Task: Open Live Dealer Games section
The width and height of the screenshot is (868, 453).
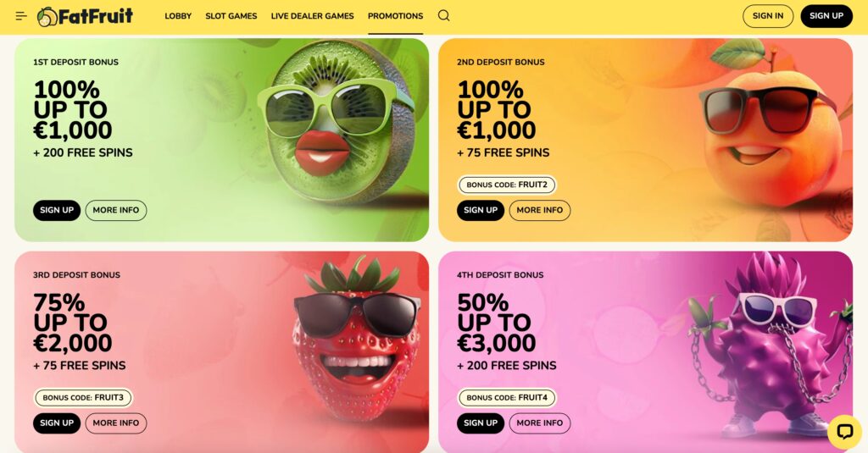Action: point(312,16)
